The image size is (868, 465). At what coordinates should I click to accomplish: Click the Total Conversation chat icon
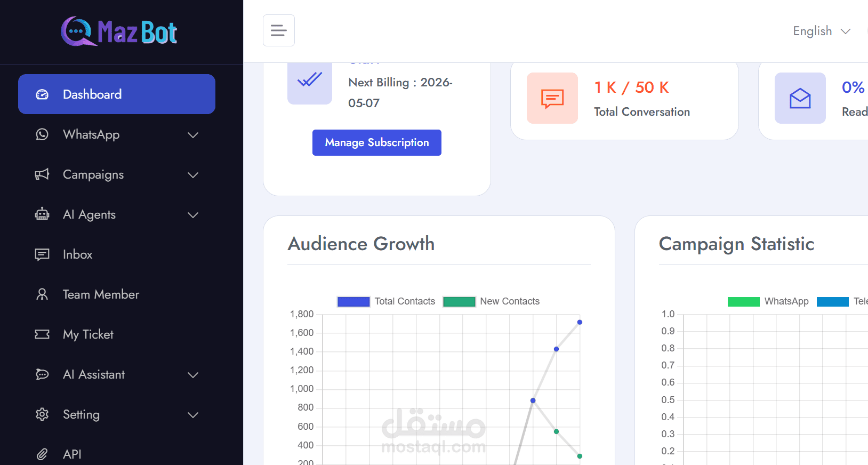(x=552, y=98)
